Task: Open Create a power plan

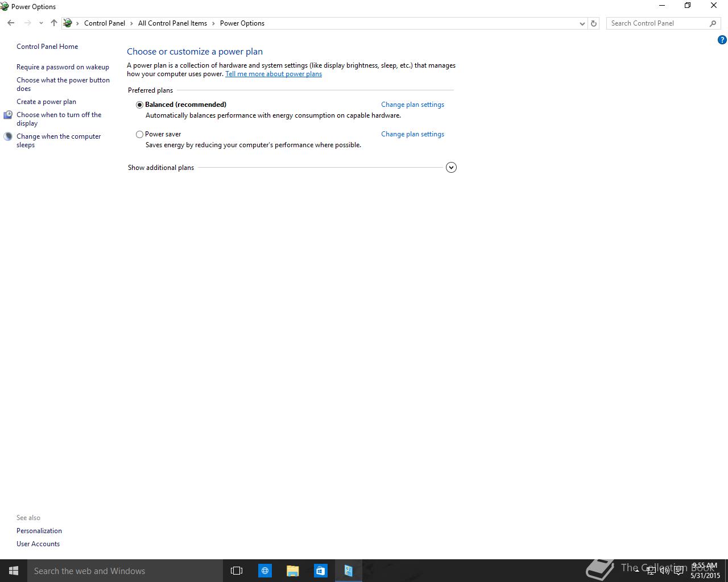Action: (46, 102)
